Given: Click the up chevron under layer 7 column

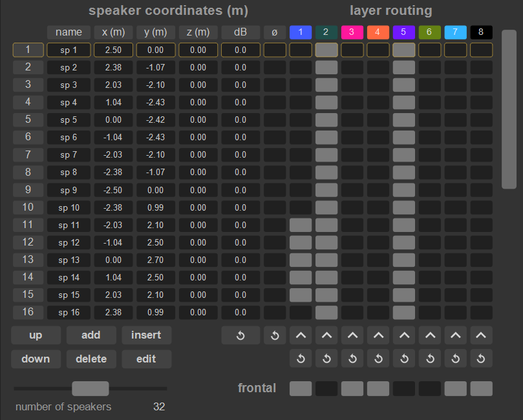Looking at the screenshot, I should click(456, 335).
